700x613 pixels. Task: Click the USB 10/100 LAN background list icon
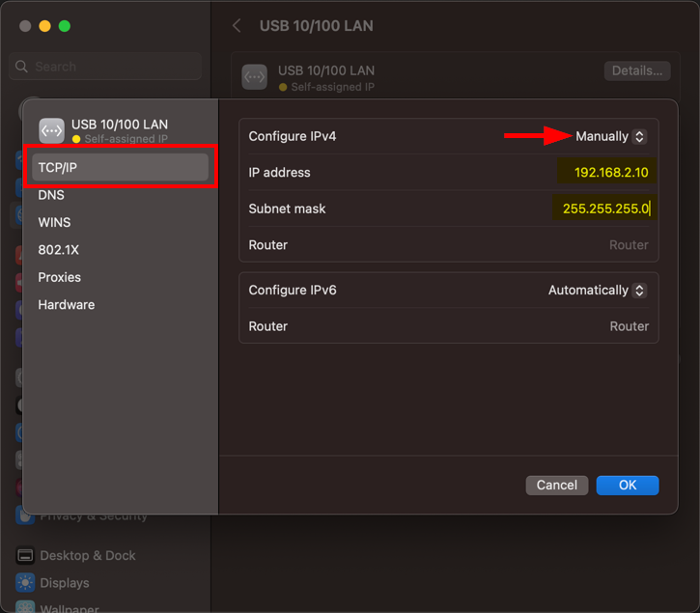(x=255, y=77)
